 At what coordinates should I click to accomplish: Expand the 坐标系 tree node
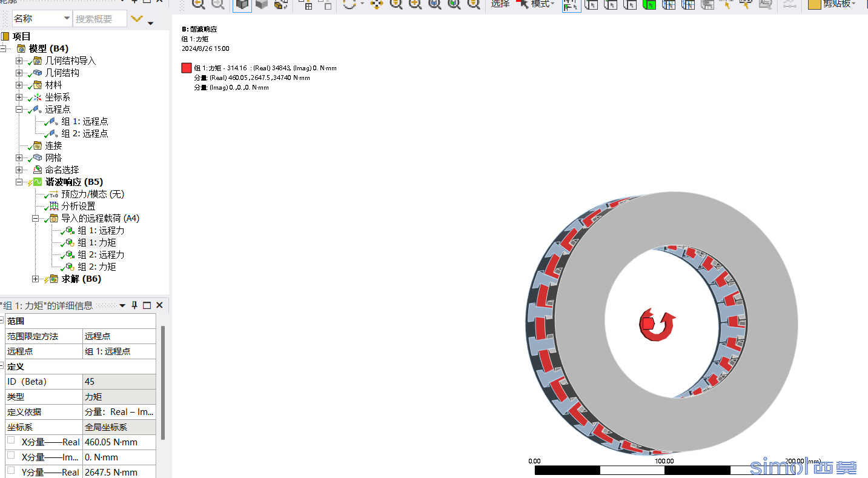pos(19,97)
